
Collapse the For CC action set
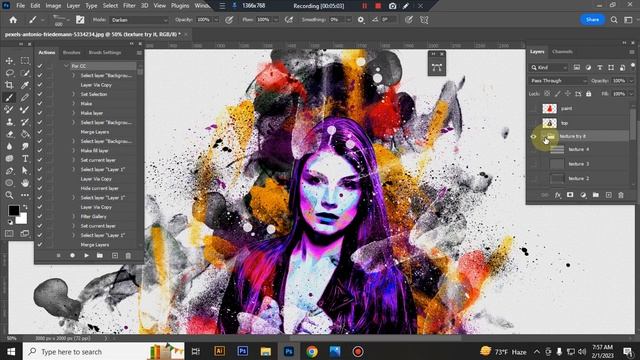click(66, 66)
